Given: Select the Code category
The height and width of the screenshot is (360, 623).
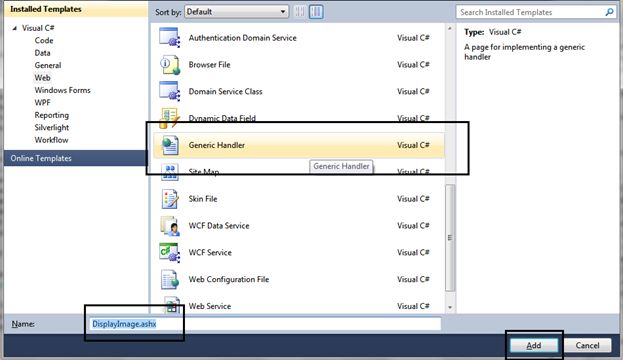Looking at the screenshot, I should coord(44,40).
